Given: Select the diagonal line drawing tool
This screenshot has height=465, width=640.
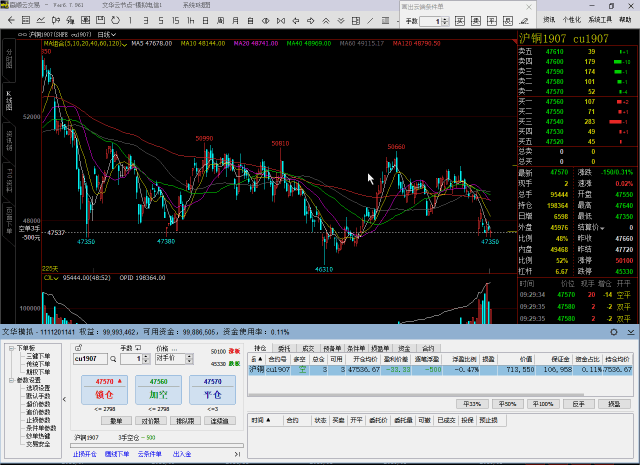Looking at the screenshot, I should coord(371,20).
